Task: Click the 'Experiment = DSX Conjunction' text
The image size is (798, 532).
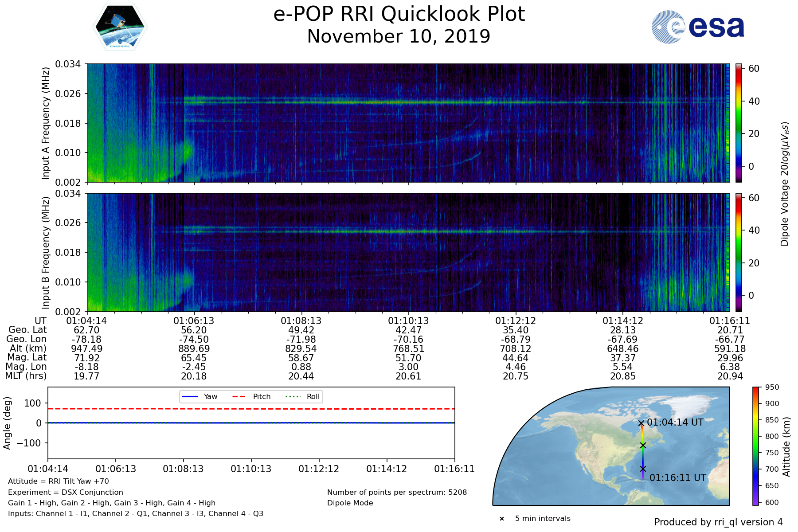Action: (66, 492)
